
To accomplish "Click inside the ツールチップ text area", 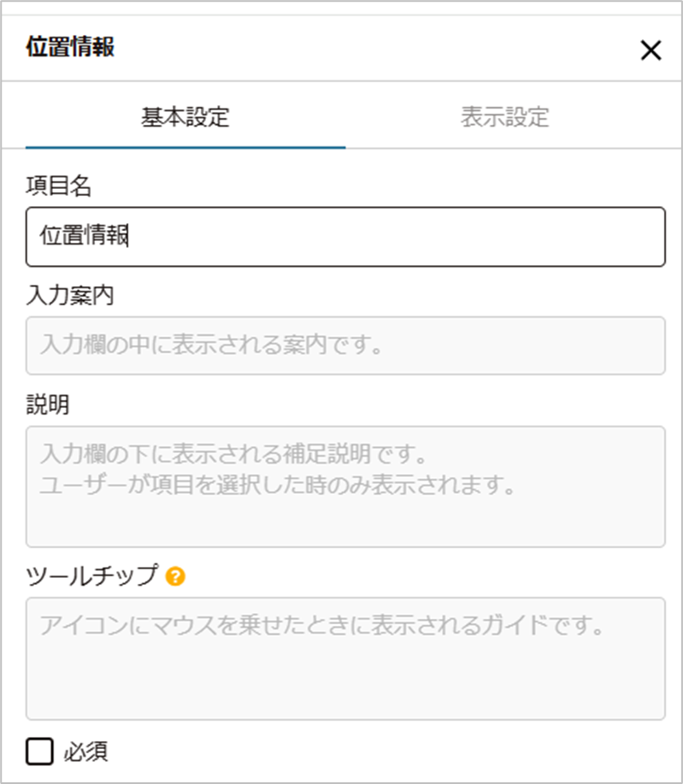I will tap(345, 658).
